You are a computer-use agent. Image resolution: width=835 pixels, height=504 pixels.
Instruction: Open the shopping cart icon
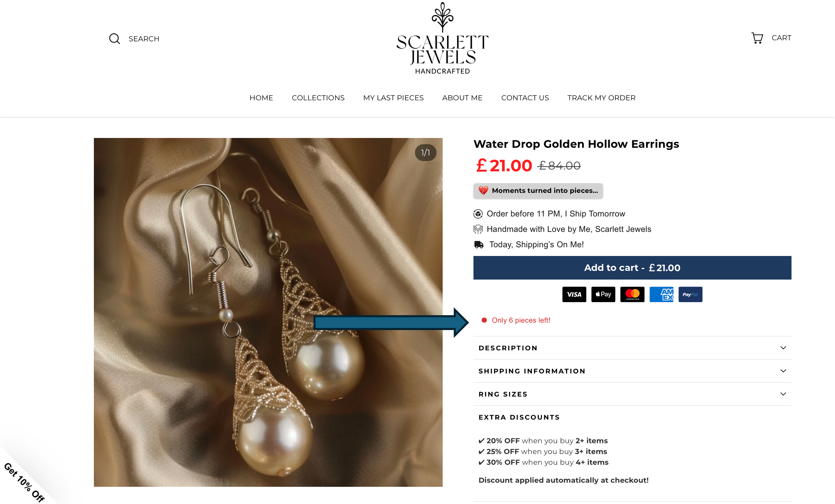[x=758, y=38]
